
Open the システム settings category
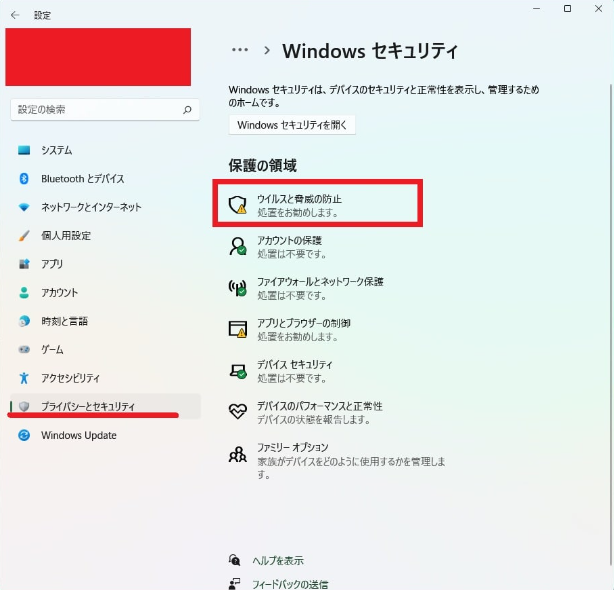pos(105,150)
